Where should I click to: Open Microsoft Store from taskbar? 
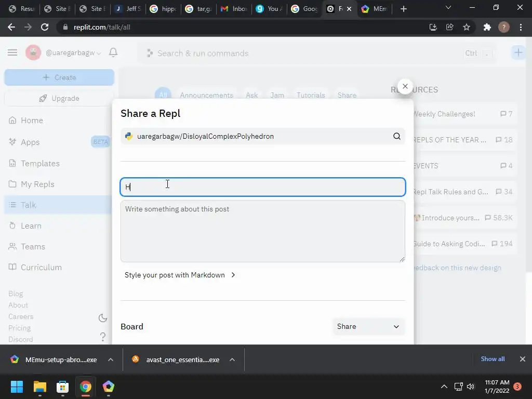pos(62,387)
